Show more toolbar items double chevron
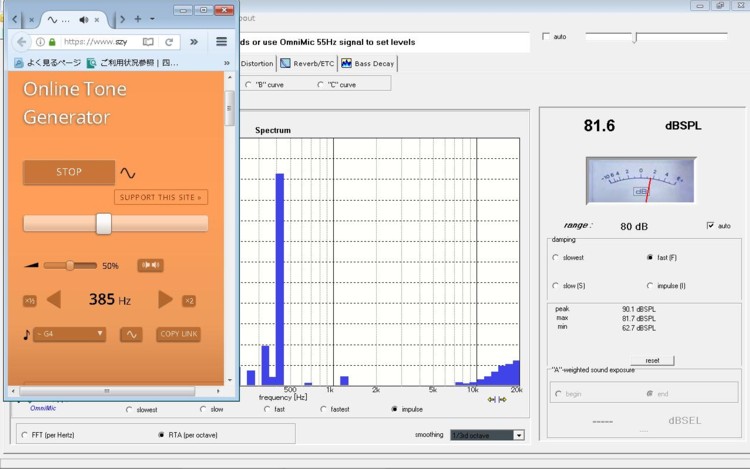Viewport: 750px width, 469px height. (x=194, y=42)
